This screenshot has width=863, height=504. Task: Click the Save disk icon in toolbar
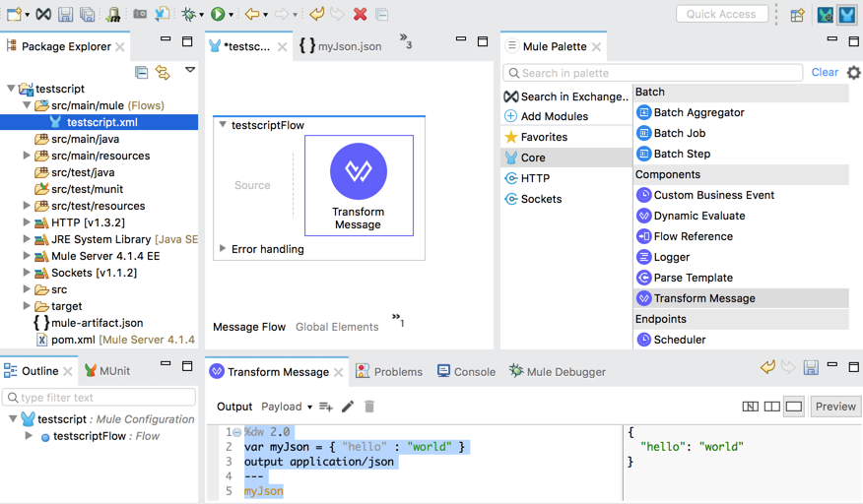tap(65, 15)
